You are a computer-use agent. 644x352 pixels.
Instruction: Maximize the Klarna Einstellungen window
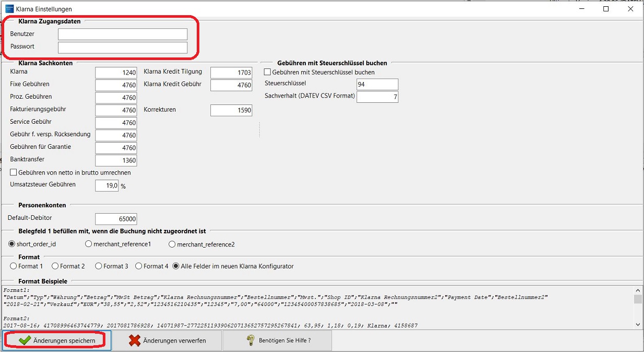[x=606, y=9]
